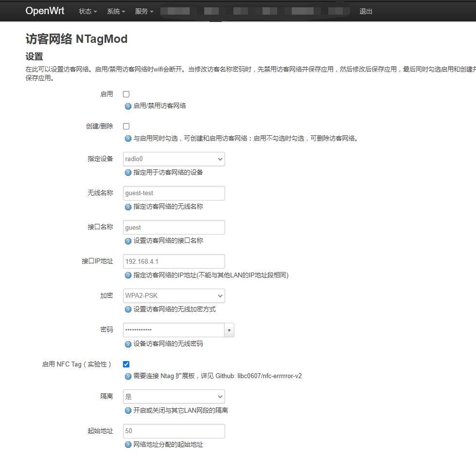
Task: Open the 状态 menu in navbar
Action: pos(88,11)
